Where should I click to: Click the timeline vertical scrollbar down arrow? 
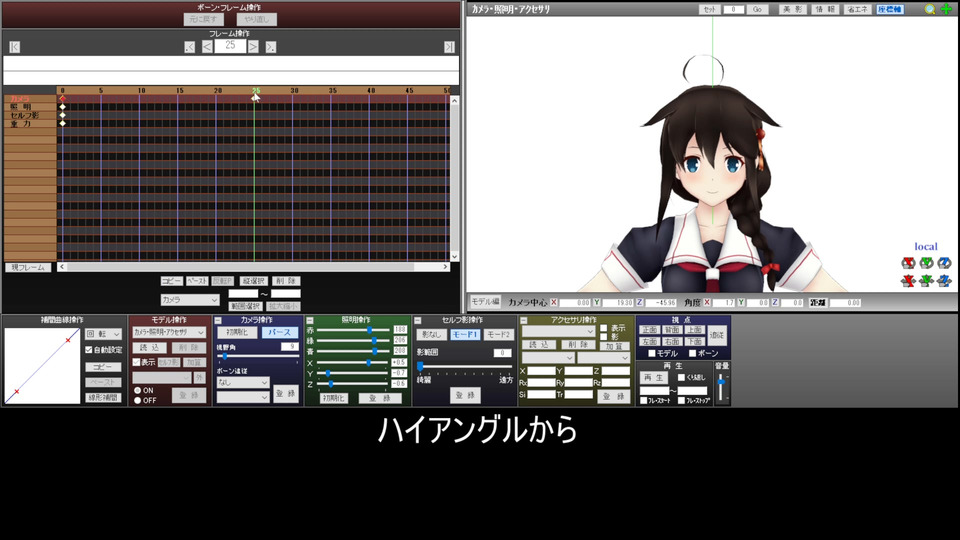454,257
